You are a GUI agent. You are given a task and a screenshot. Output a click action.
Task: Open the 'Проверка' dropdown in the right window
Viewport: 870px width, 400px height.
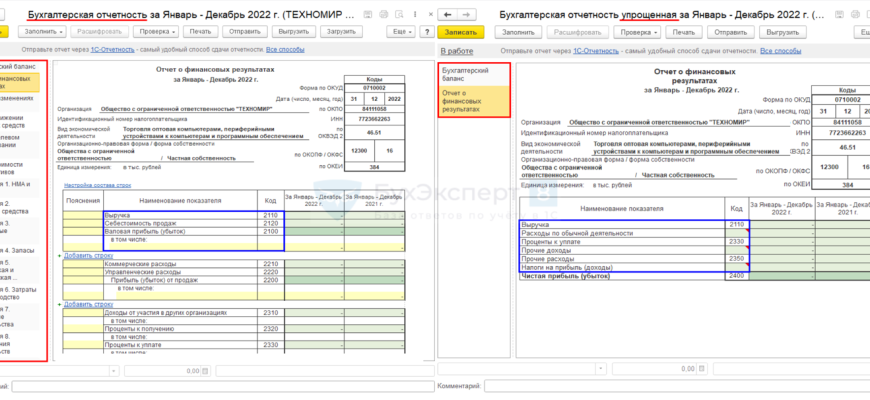click(633, 32)
